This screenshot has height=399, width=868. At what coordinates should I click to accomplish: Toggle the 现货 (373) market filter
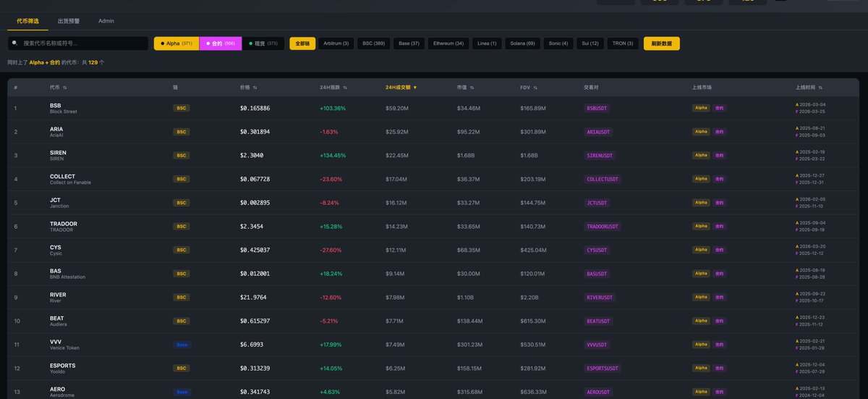[263, 43]
